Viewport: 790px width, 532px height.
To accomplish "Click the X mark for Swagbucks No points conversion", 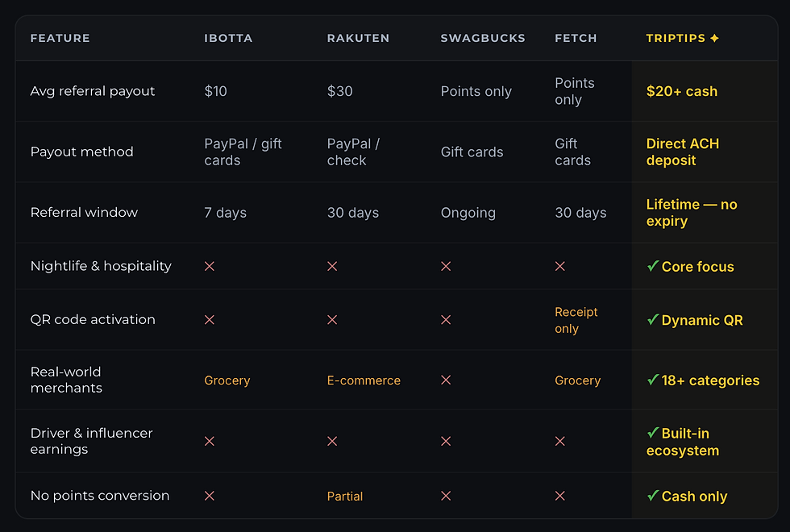I will 446,496.
